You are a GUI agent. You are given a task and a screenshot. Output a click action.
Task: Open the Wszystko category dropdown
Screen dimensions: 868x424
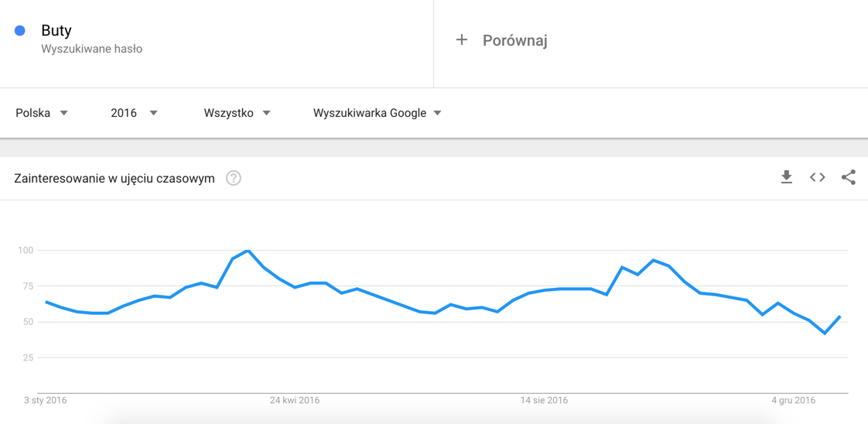[x=237, y=113]
